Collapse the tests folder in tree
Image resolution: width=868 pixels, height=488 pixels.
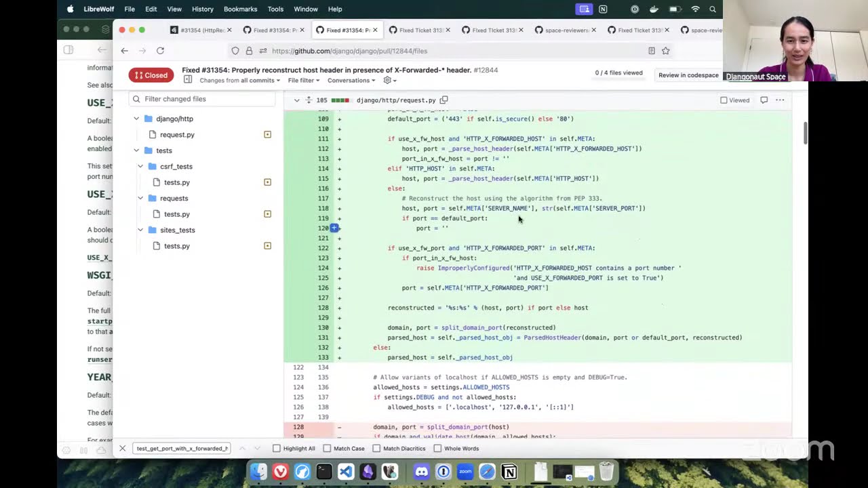coord(136,150)
